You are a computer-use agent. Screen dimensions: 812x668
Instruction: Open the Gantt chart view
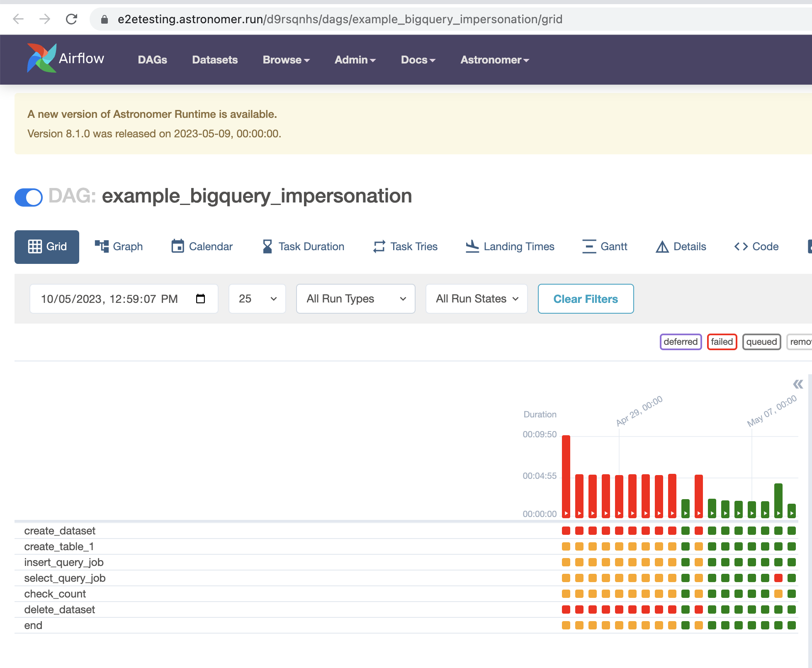coord(605,246)
